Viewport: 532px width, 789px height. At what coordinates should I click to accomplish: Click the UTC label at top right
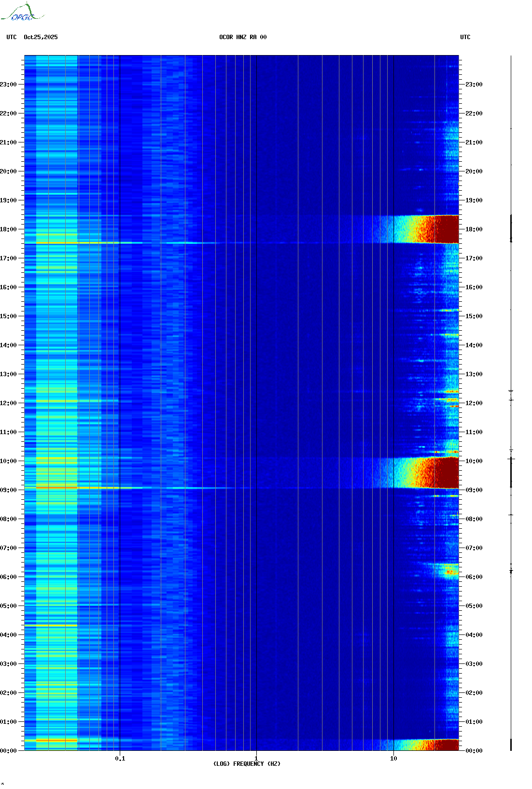click(465, 37)
